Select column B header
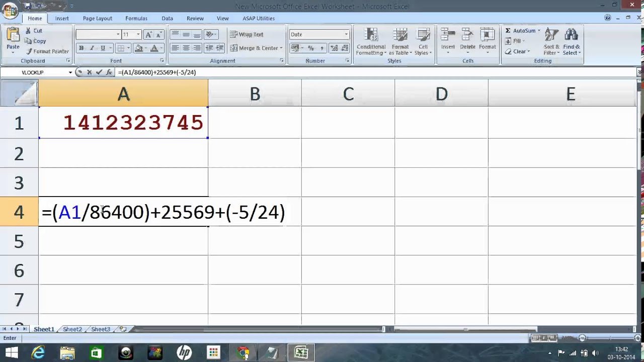Viewport: 644px width, 362px height. pos(255,94)
